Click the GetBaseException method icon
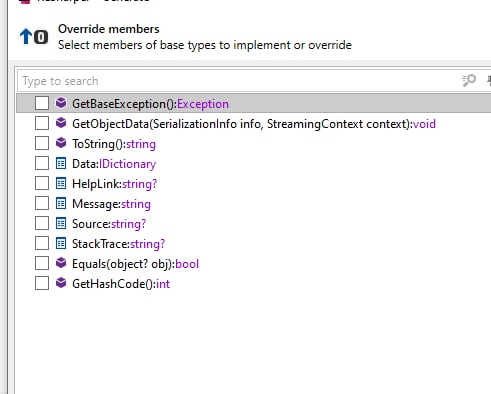The height and width of the screenshot is (394, 491). click(x=61, y=103)
